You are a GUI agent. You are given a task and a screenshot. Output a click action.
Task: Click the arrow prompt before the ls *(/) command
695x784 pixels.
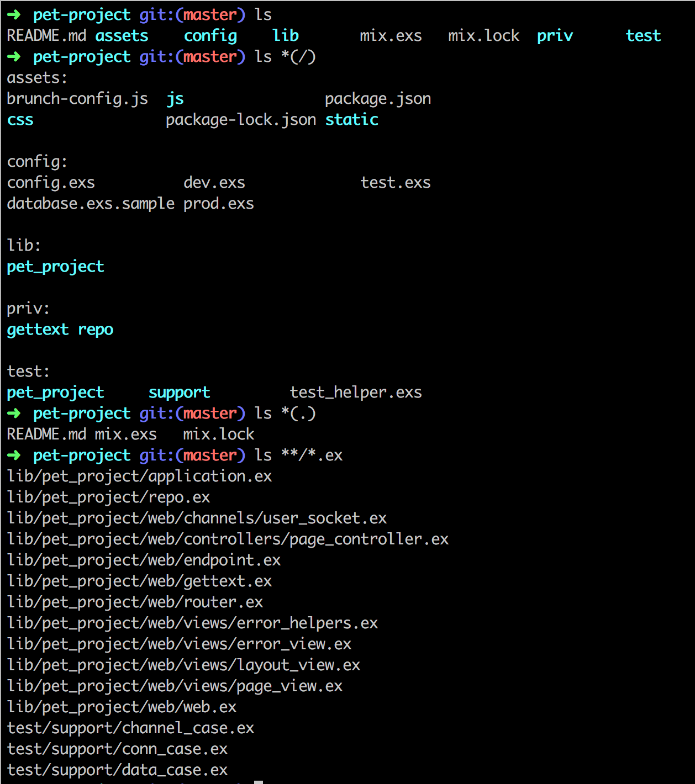point(14,56)
